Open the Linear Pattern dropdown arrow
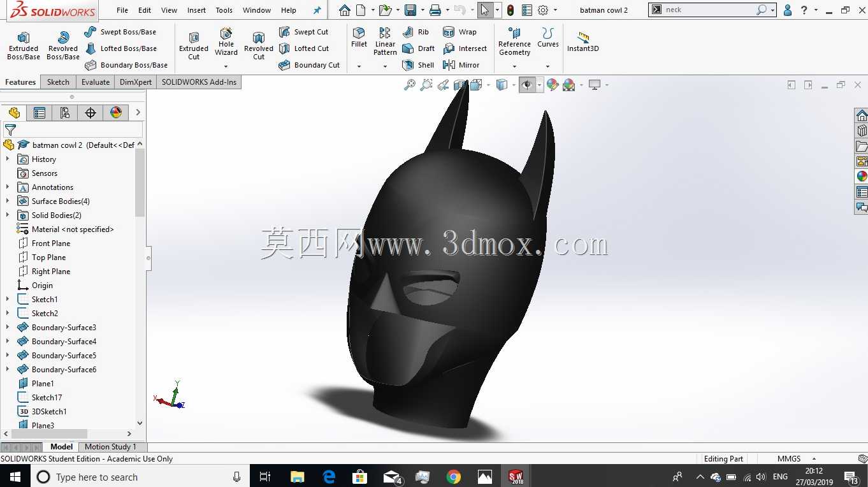 click(x=385, y=66)
